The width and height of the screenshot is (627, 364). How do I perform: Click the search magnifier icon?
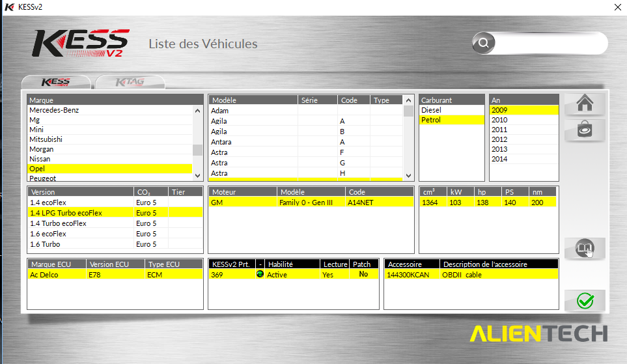click(484, 43)
